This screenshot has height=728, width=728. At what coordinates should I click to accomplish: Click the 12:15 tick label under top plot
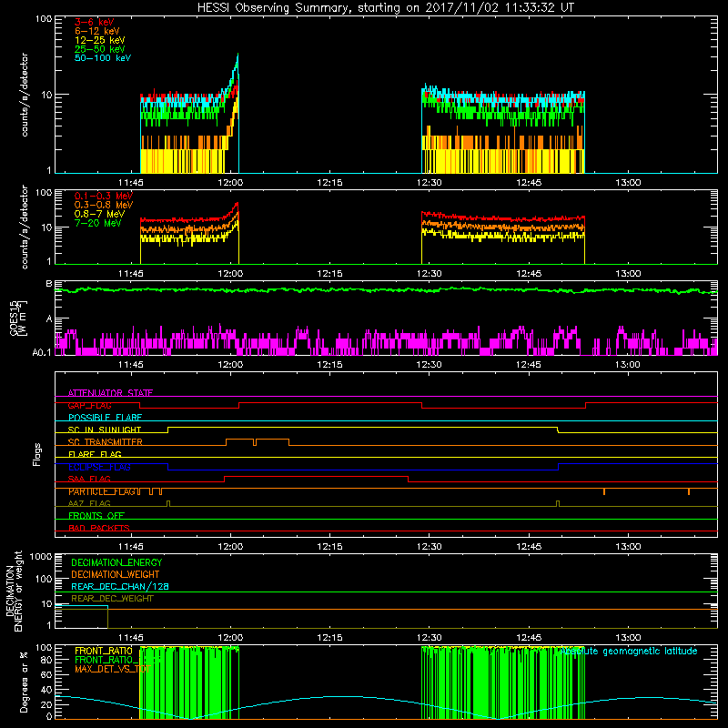[329, 183]
